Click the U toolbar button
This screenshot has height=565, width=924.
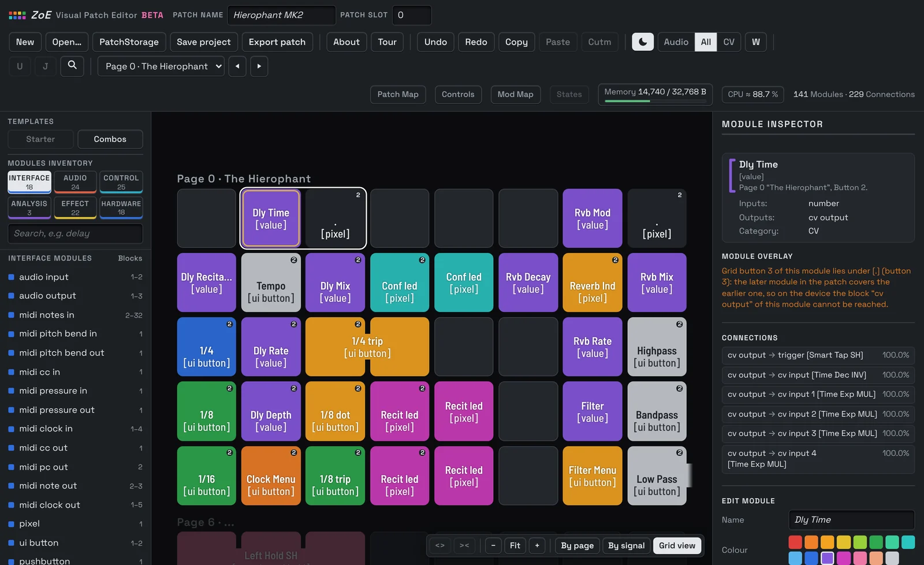[x=20, y=66]
